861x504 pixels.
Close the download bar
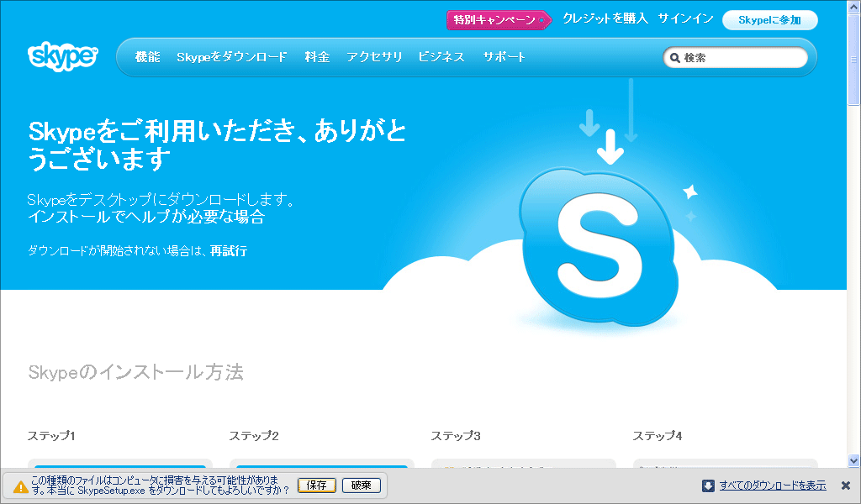(846, 486)
